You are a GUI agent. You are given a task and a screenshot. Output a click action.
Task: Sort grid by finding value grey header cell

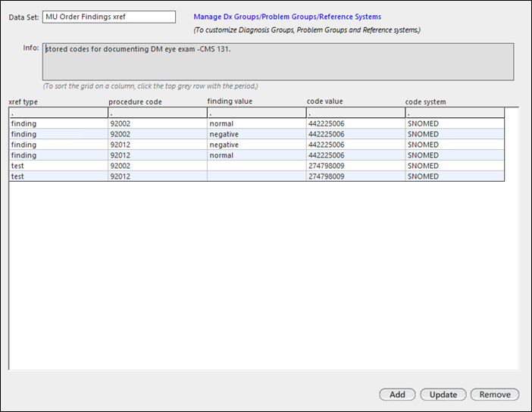click(x=256, y=113)
